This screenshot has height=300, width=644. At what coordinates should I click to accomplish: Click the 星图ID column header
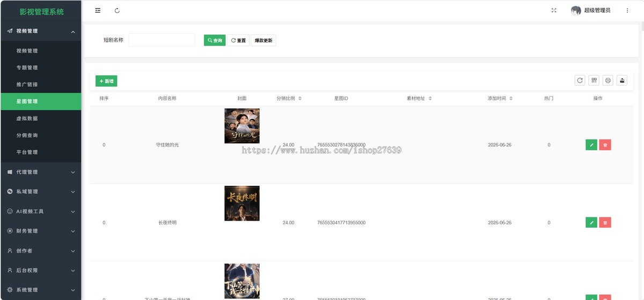341,99
